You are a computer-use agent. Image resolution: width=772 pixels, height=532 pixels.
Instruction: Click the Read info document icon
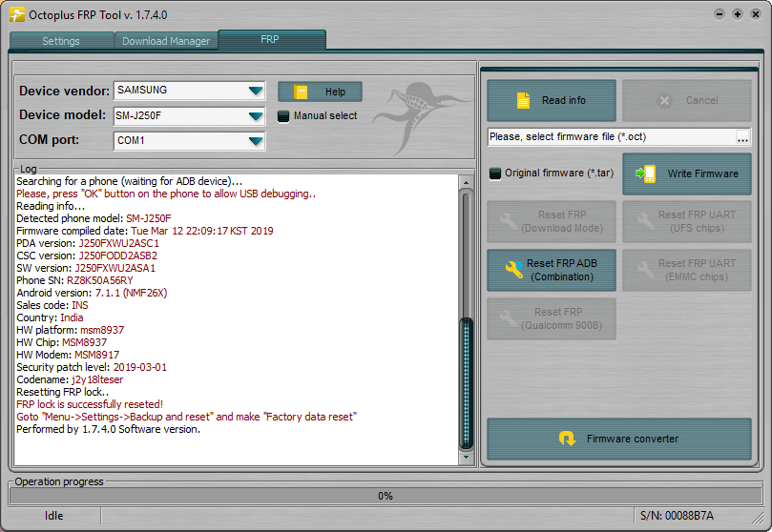[523, 100]
